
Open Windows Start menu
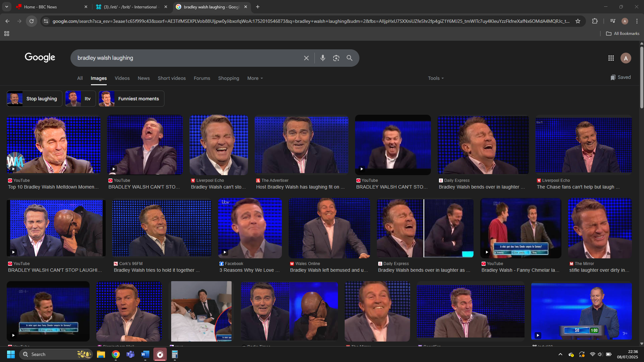11,354
